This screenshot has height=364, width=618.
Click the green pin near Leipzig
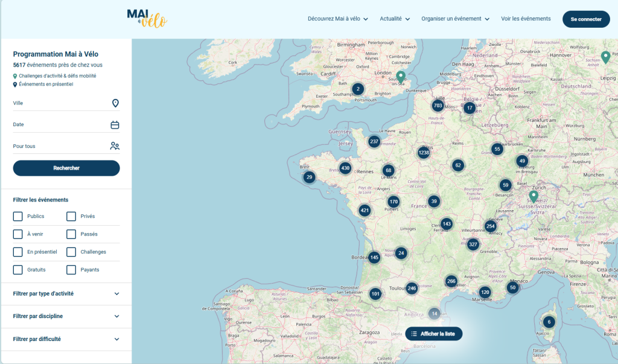pos(606,57)
